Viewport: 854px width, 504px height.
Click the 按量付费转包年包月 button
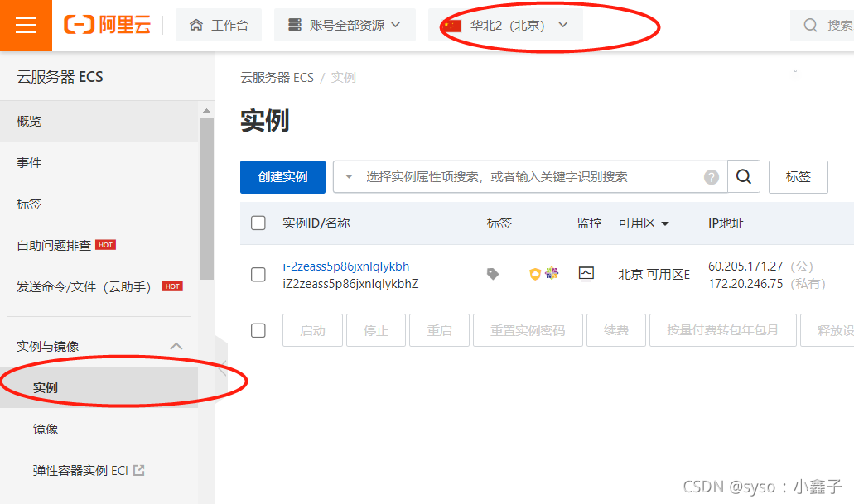click(x=723, y=330)
